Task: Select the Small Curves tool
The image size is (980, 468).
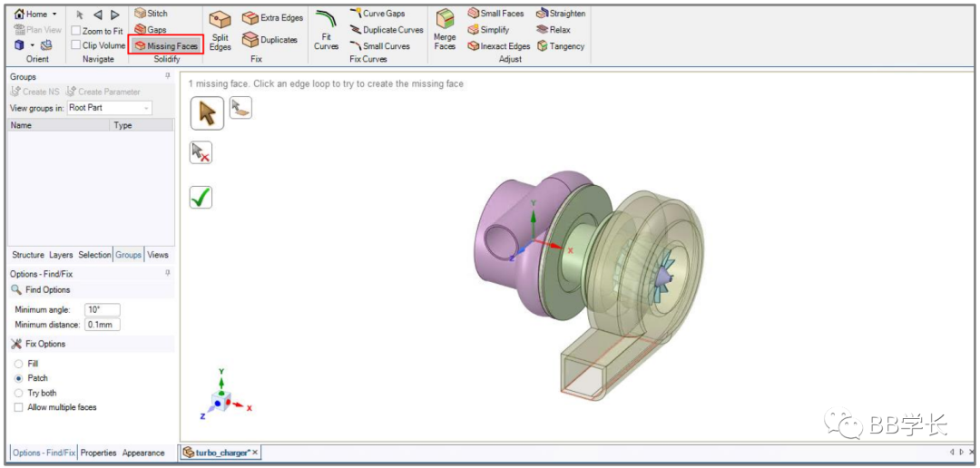Action: (x=379, y=45)
